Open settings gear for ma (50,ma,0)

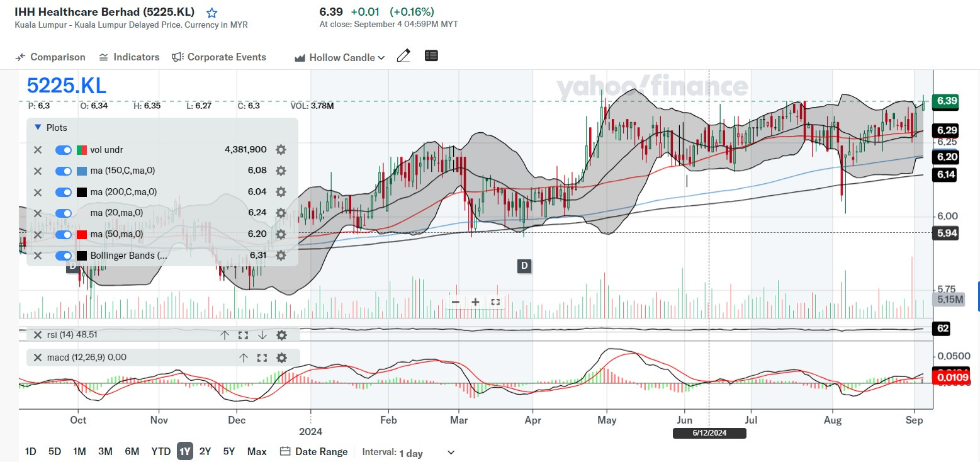281,234
